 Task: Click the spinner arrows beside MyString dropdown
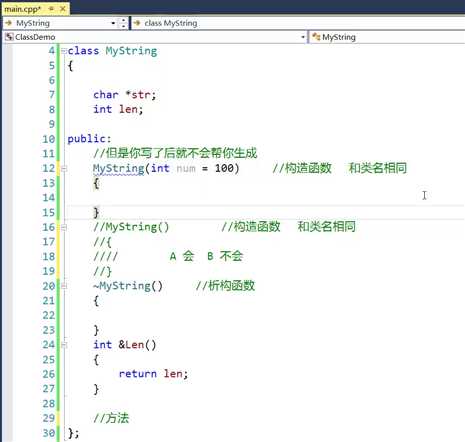click(x=124, y=23)
